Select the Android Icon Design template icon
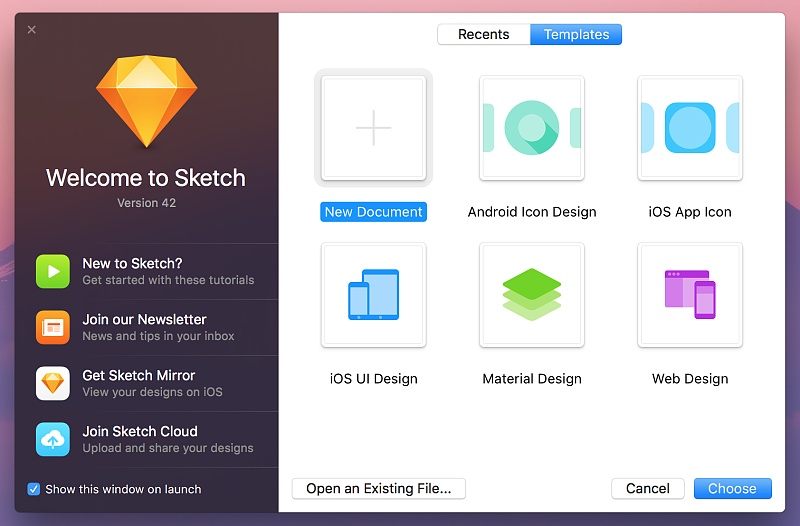The image size is (800, 526). (x=532, y=128)
